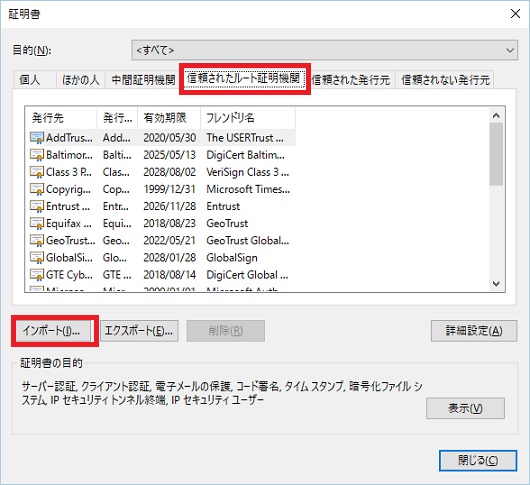Viewport: 530px width, 485px height.
Task: Switch to the 個人 tab
Action: (30, 80)
